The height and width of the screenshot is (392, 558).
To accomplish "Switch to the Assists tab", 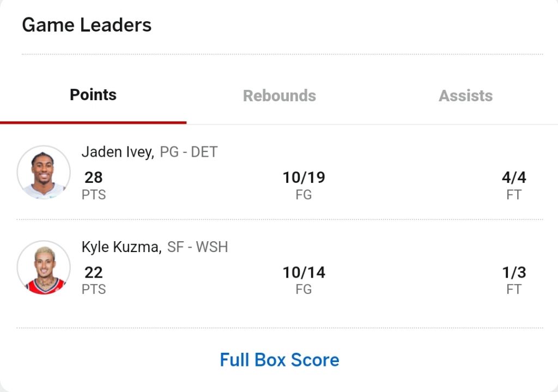I will point(465,96).
